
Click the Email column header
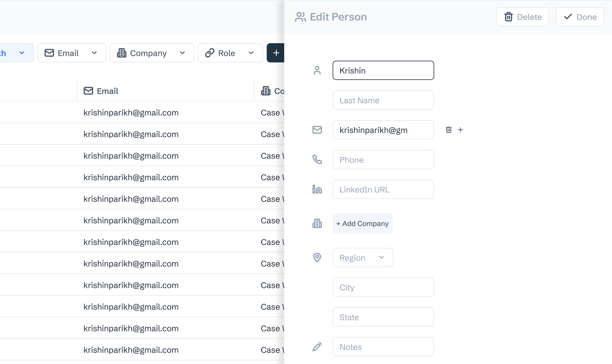107,91
